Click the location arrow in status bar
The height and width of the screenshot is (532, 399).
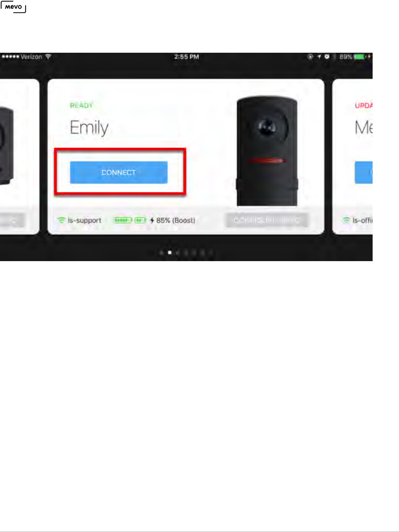point(319,57)
